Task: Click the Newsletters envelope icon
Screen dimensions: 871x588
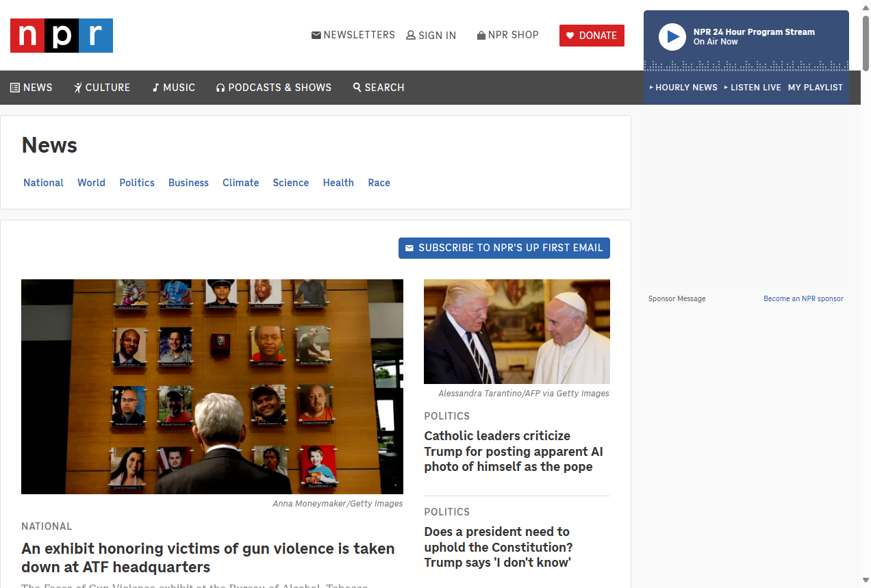Action: click(x=316, y=35)
